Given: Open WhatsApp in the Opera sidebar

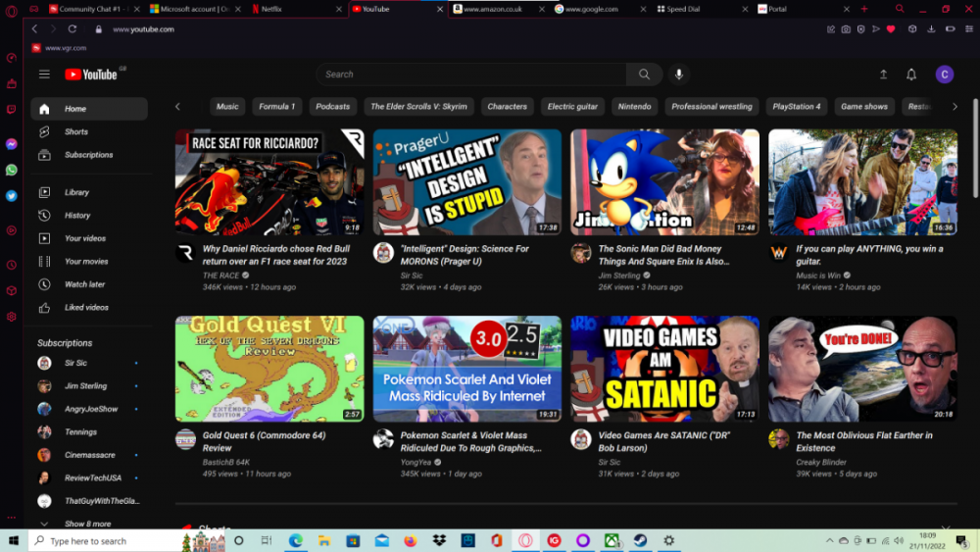Looking at the screenshot, I should [11, 170].
